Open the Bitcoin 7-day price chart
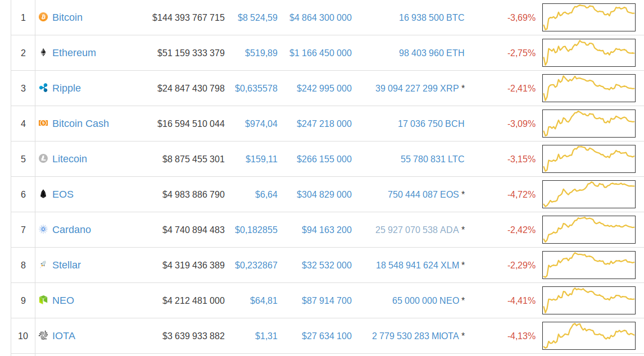The image size is (644, 356). tap(588, 17)
